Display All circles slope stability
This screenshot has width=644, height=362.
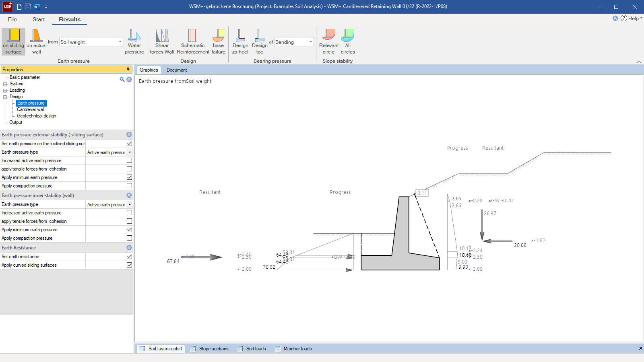[348, 41]
